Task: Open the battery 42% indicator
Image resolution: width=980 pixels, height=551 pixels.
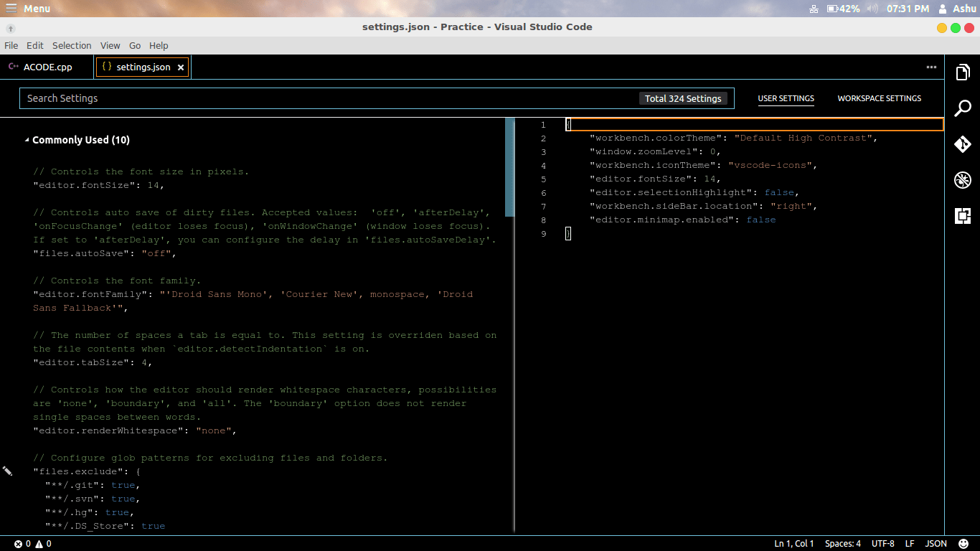Action: tap(844, 9)
